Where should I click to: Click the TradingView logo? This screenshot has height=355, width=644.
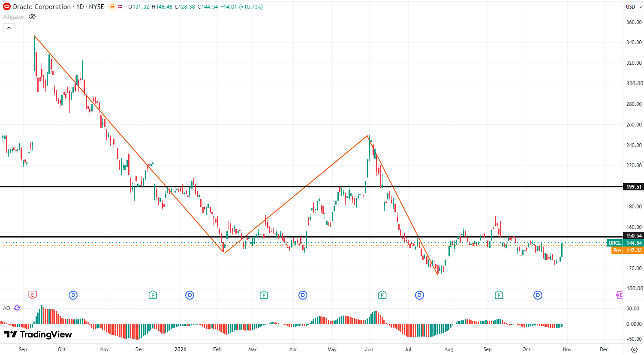click(x=38, y=334)
